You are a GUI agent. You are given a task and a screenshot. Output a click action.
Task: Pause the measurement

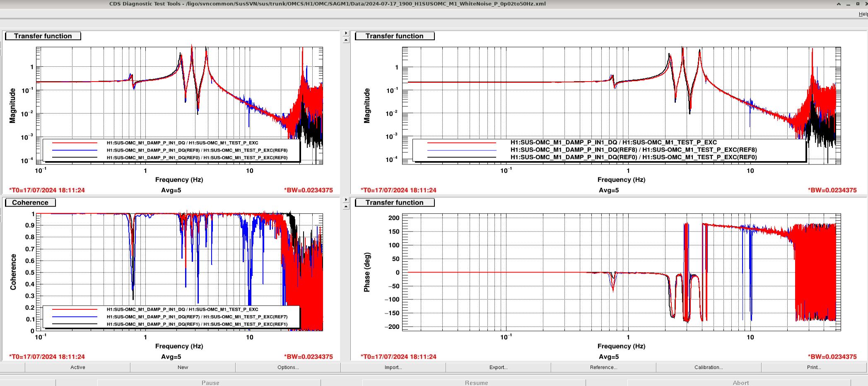point(210,383)
